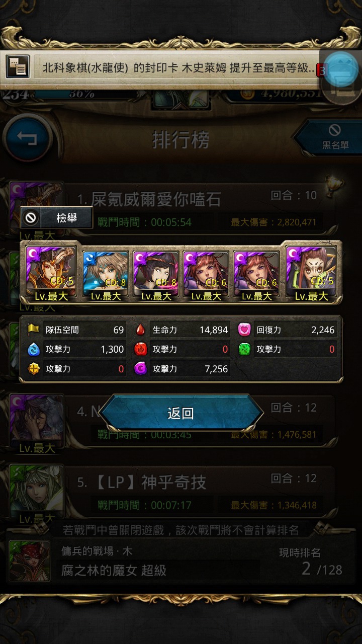Report this player with 檢舉 button
The height and width of the screenshot is (644, 362).
point(56,218)
